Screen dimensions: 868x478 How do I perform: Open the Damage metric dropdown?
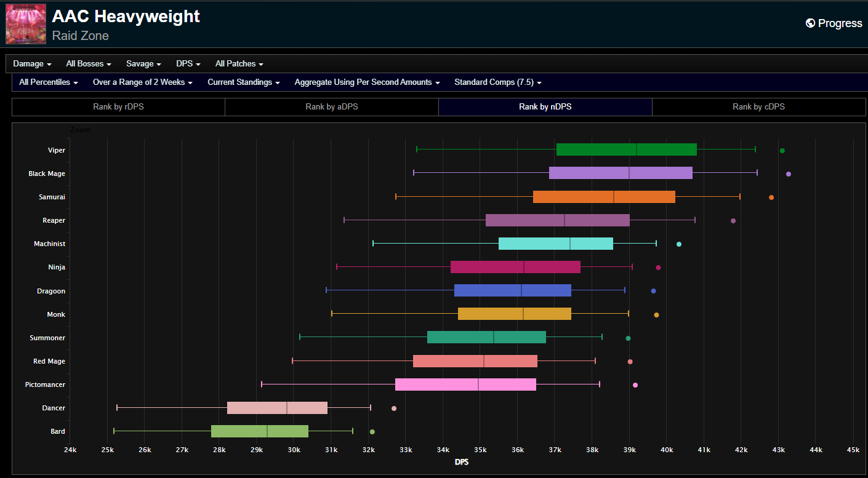(x=32, y=64)
